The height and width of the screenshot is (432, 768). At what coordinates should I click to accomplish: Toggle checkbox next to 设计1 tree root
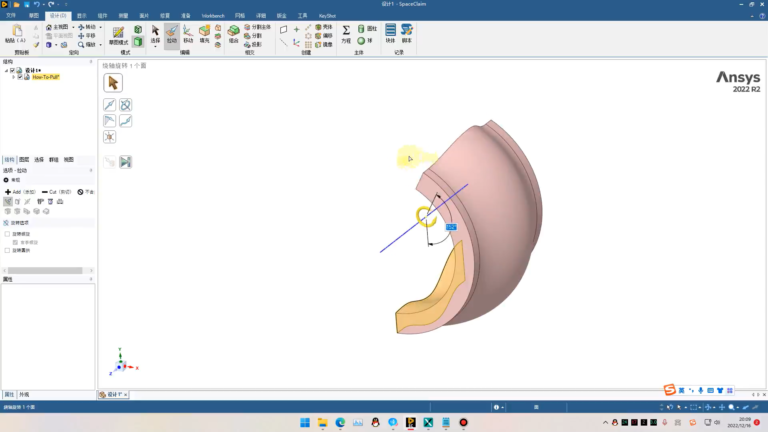pos(12,70)
